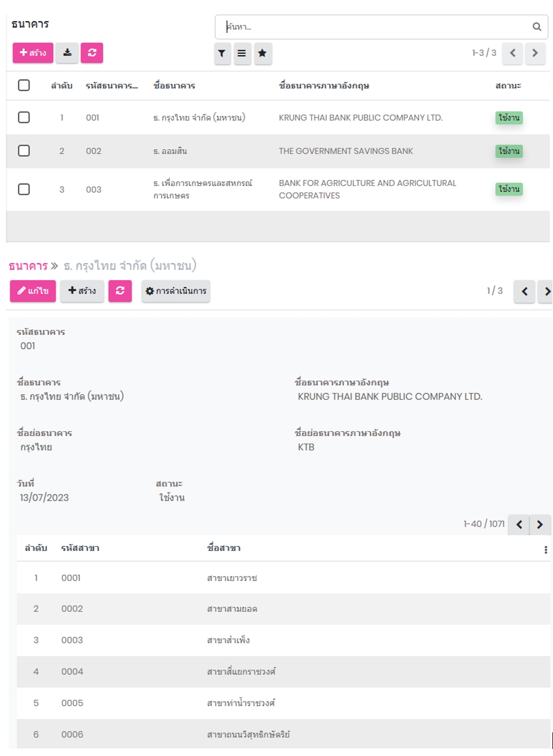Open the filter funnel icon

pyautogui.click(x=222, y=53)
